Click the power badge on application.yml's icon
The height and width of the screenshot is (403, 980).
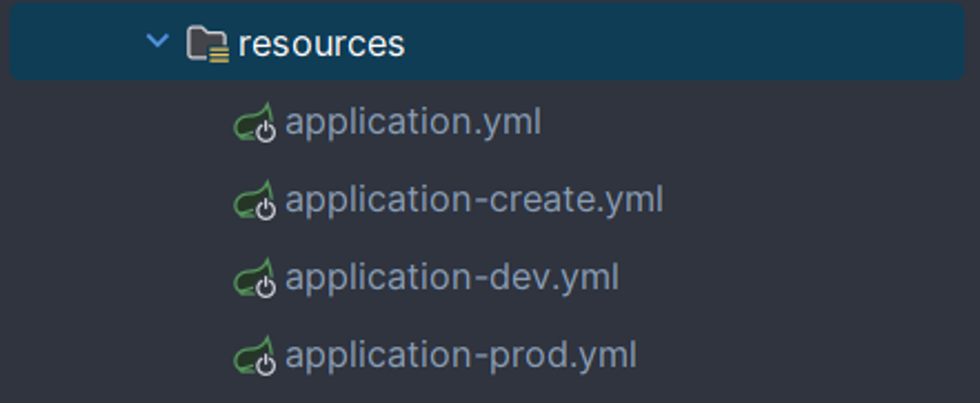tap(265, 132)
